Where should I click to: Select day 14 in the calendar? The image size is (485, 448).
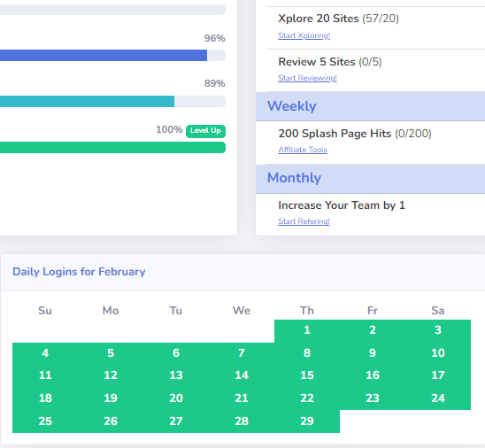tap(242, 375)
